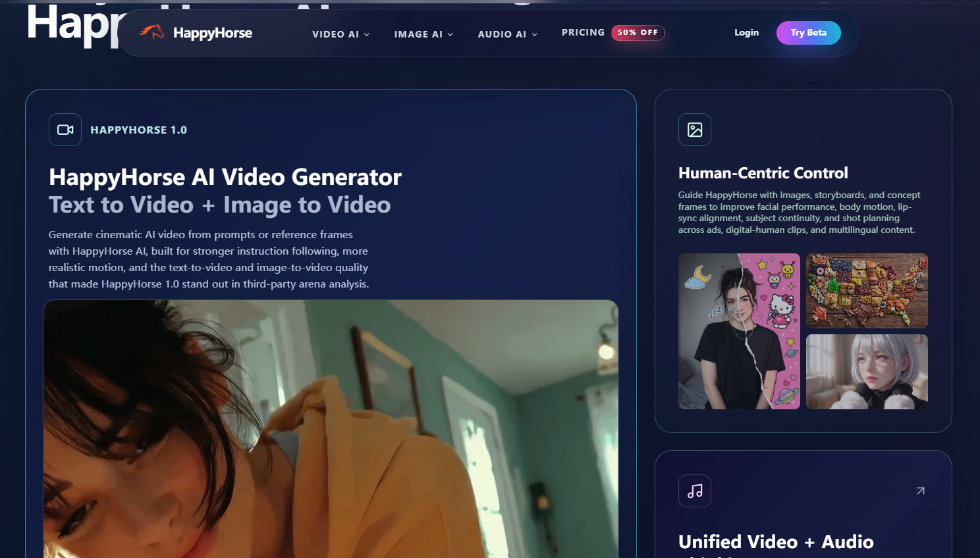Click the HappyHorse red horse logo icon
This screenshot has height=558, width=980.
point(151,32)
